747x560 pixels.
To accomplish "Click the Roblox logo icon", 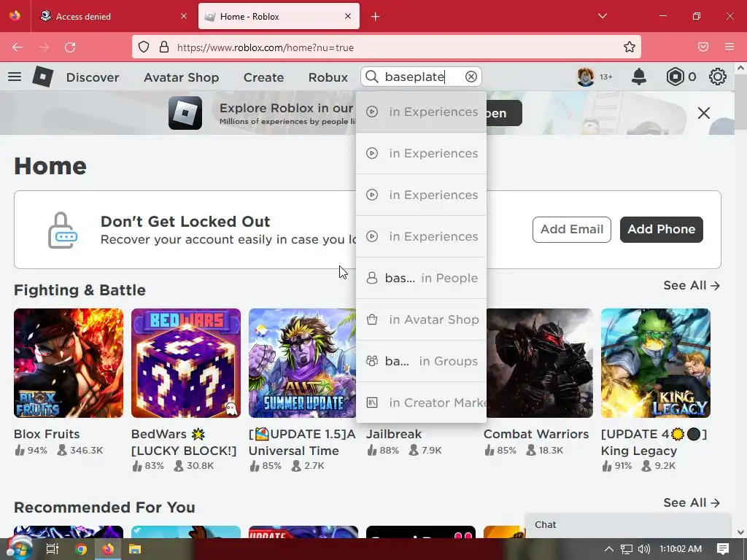I will click(x=42, y=77).
